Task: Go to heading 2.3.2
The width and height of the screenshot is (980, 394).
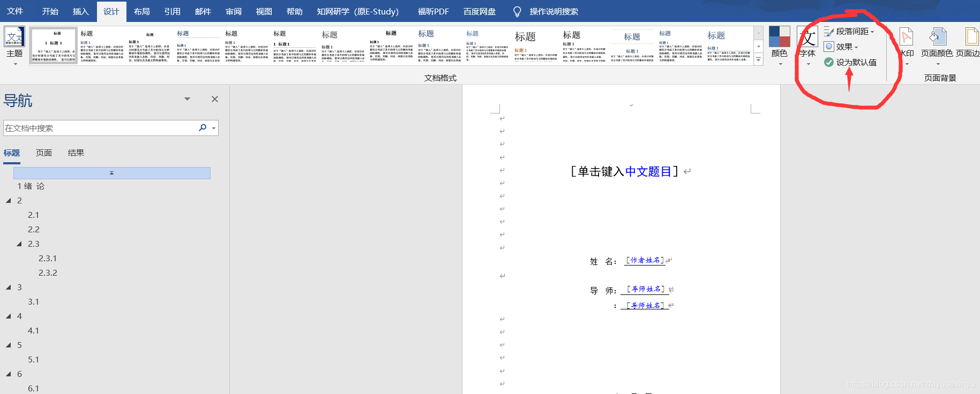Action: coord(48,273)
